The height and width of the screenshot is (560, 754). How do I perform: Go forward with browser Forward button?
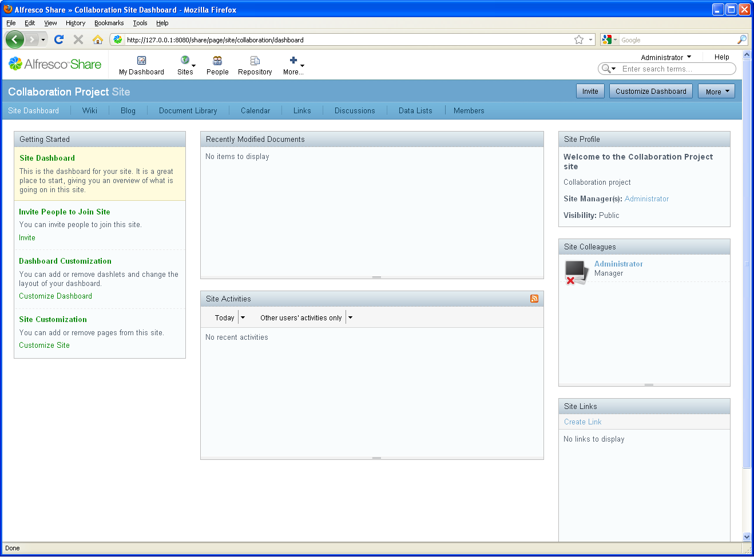31,39
